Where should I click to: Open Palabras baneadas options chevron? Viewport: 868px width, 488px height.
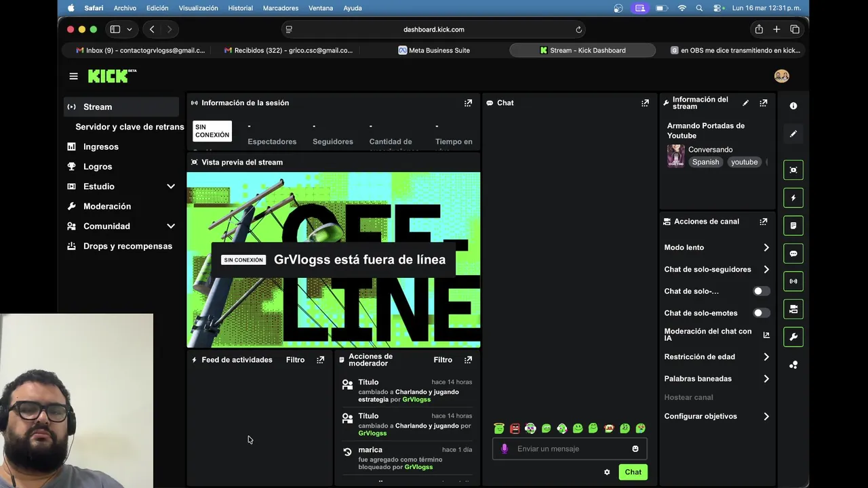[x=766, y=379]
